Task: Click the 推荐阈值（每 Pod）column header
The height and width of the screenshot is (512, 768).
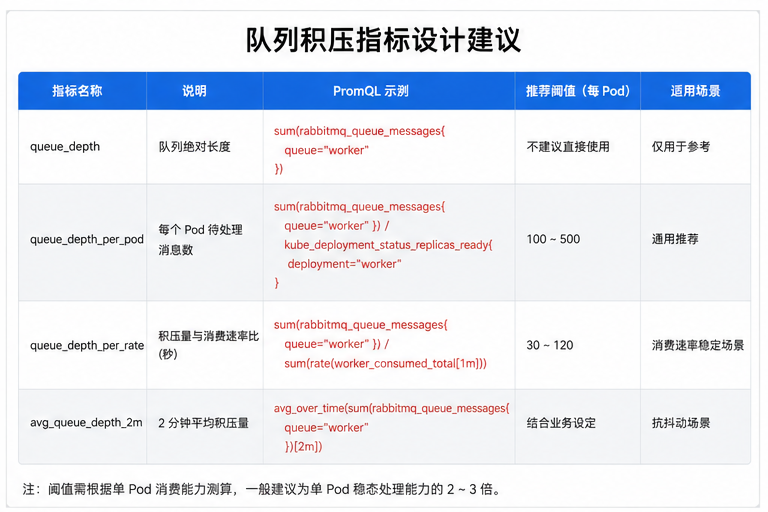Action: click(x=578, y=91)
